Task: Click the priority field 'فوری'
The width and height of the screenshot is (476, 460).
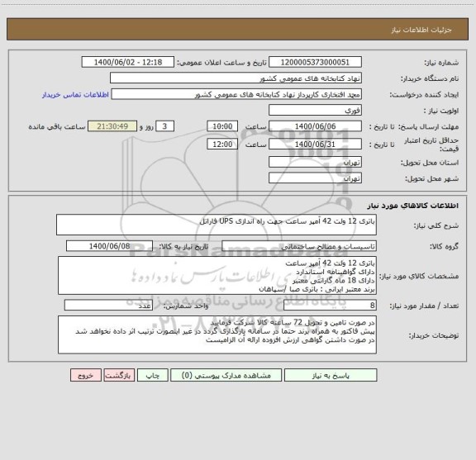Action: pyautogui.click(x=315, y=110)
